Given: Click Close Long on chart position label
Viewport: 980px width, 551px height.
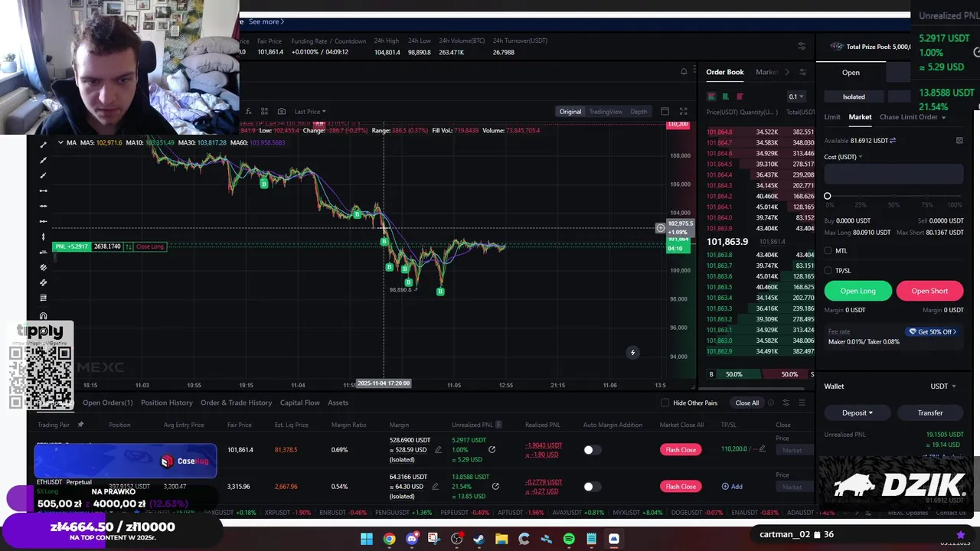Looking at the screenshot, I should tap(150, 246).
